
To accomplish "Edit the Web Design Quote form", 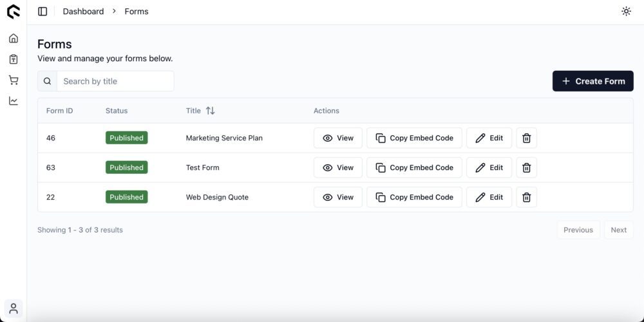I will 489,197.
